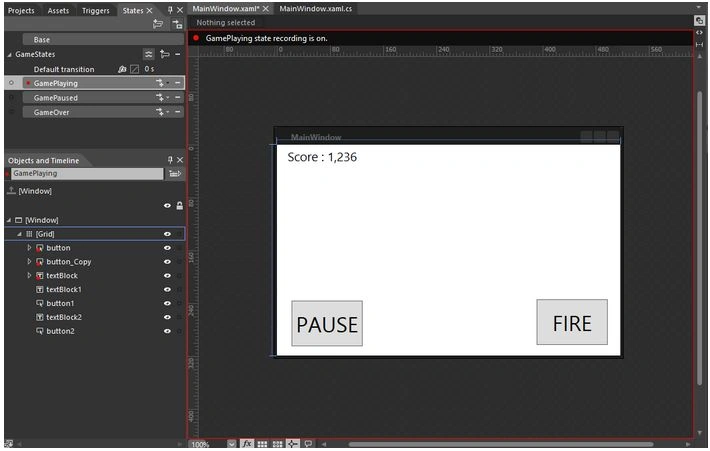
Task: Collapse the [Window] tree node
Action: pyautogui.click(x=9, y=220)
